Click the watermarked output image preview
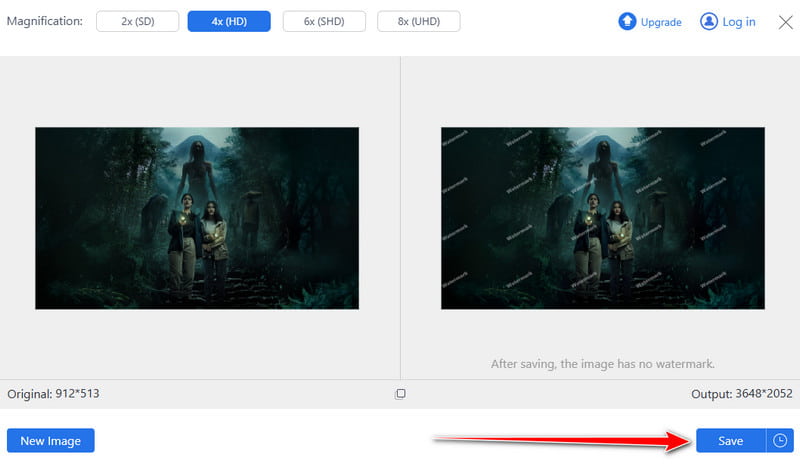This screenshot has height=464, width=800. (x=602, y=218)
